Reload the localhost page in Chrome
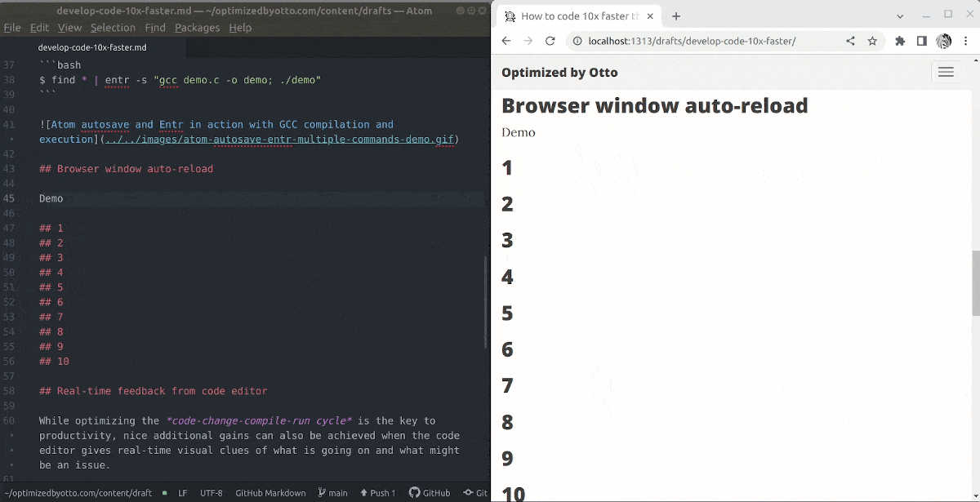The width and height of the screenshot is (980, 502). tap(550, 41)
